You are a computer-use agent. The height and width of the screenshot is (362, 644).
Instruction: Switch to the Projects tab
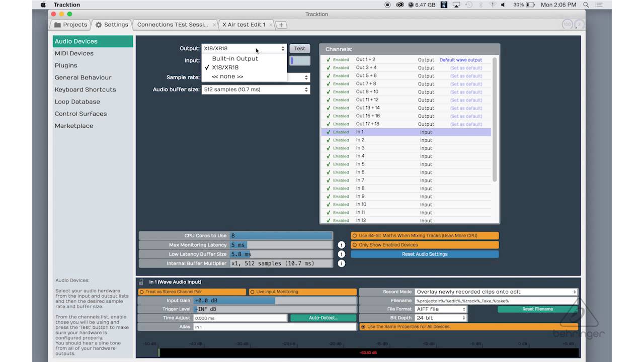71,25
